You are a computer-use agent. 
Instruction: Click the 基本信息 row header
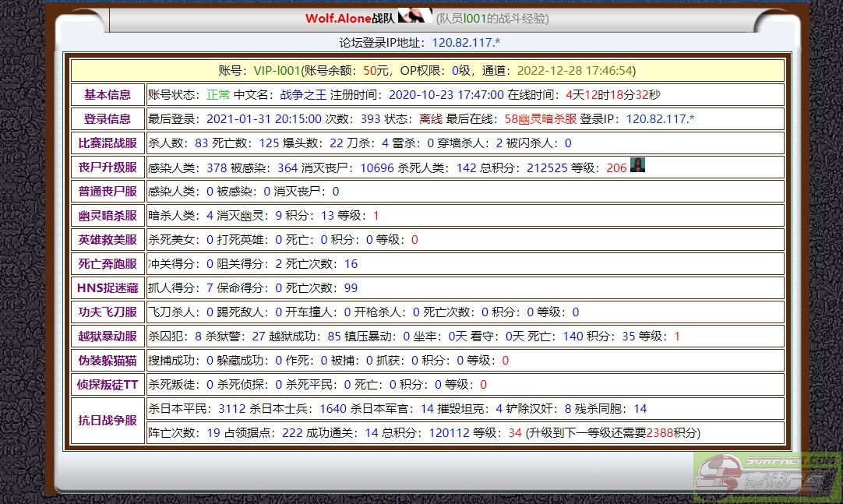click(x=108, y=95)
